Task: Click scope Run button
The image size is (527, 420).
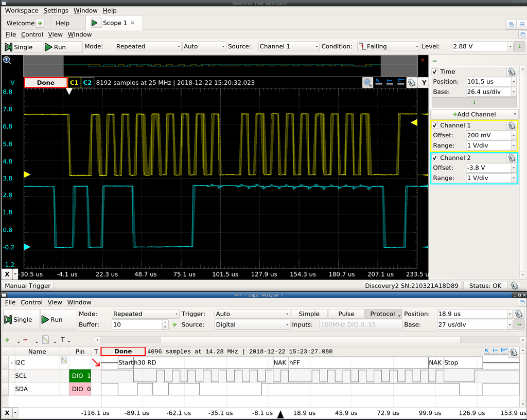Action: tap(63, 47)
